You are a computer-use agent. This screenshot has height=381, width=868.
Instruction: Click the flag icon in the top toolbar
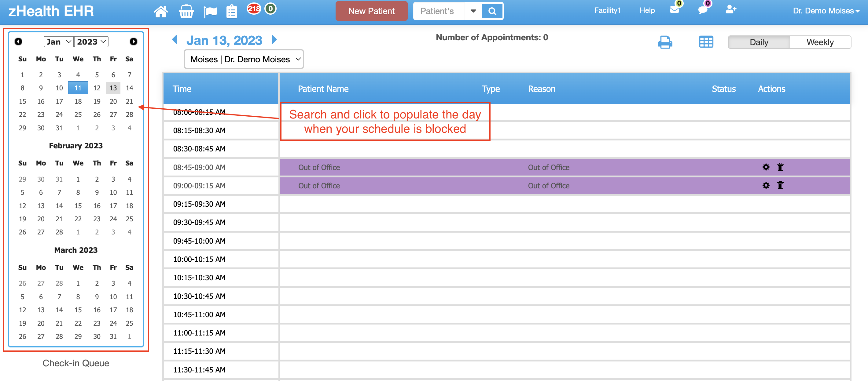[211, 11]
